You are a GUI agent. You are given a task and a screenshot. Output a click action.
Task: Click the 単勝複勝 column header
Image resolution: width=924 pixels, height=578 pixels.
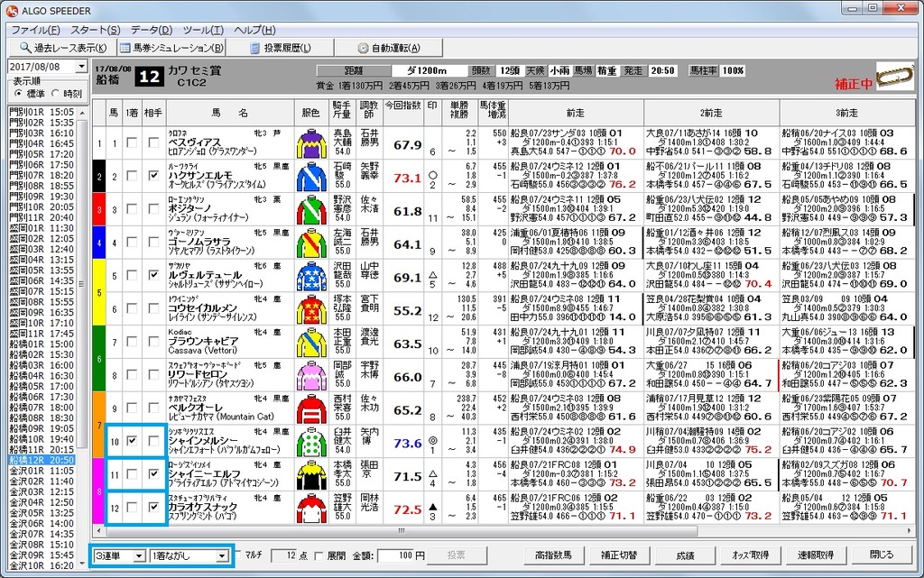click(459, 113)
